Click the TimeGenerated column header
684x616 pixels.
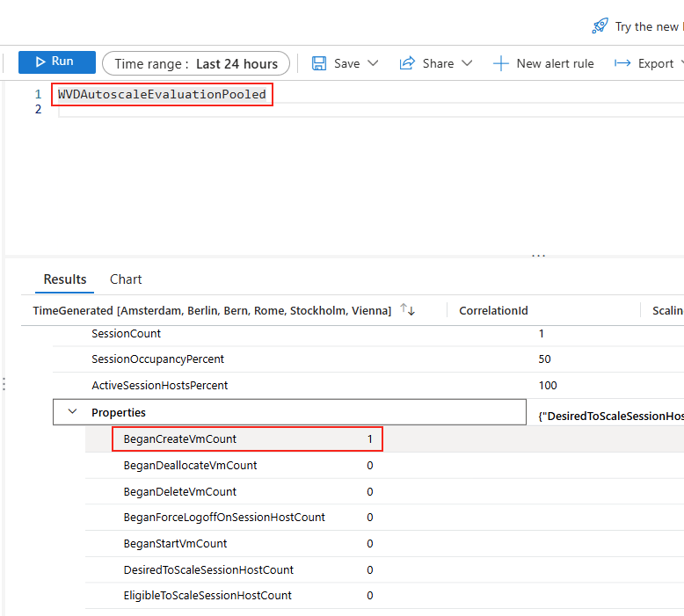pyautogui.click(x=212, y=310)
